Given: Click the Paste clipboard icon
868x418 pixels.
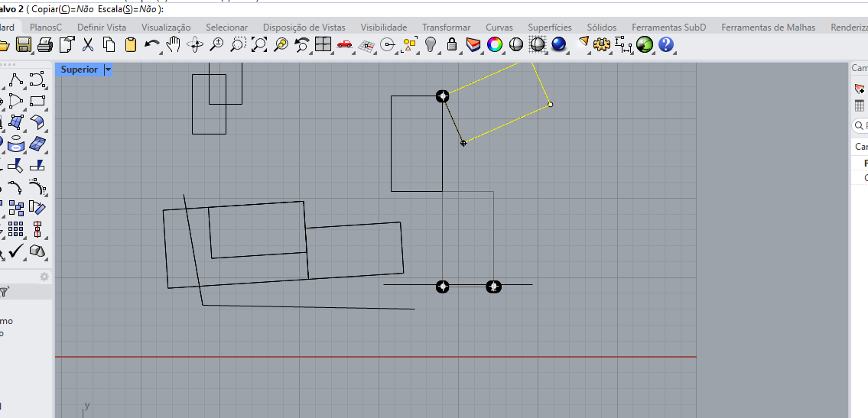Looking at the screenshot, I should pos(131,44).
